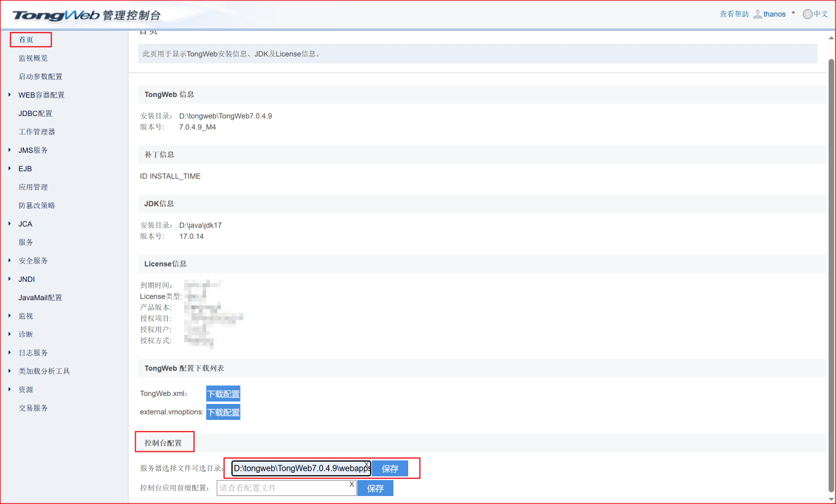Expand the 安全服务 tree arrow

(x=9, y=260)
